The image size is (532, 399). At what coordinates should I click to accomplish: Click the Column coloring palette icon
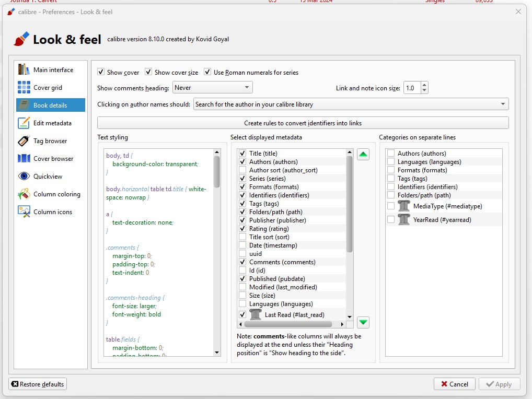coord(24,194)
